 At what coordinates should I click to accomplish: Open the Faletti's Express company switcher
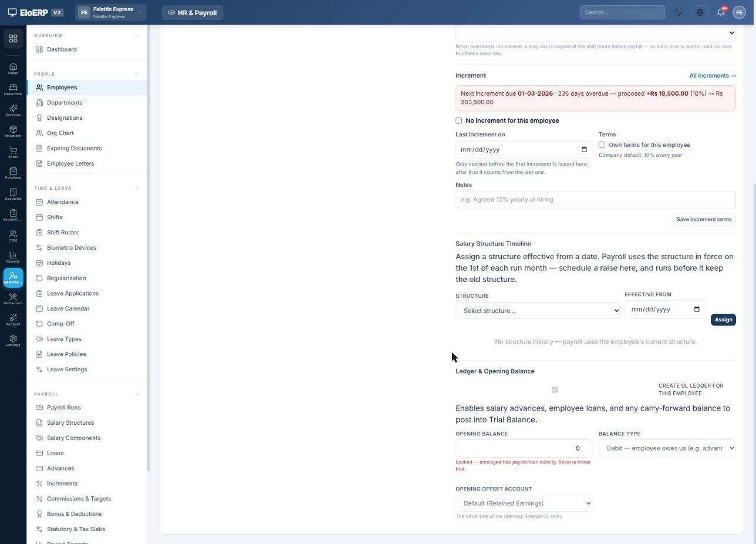point(110,12)
